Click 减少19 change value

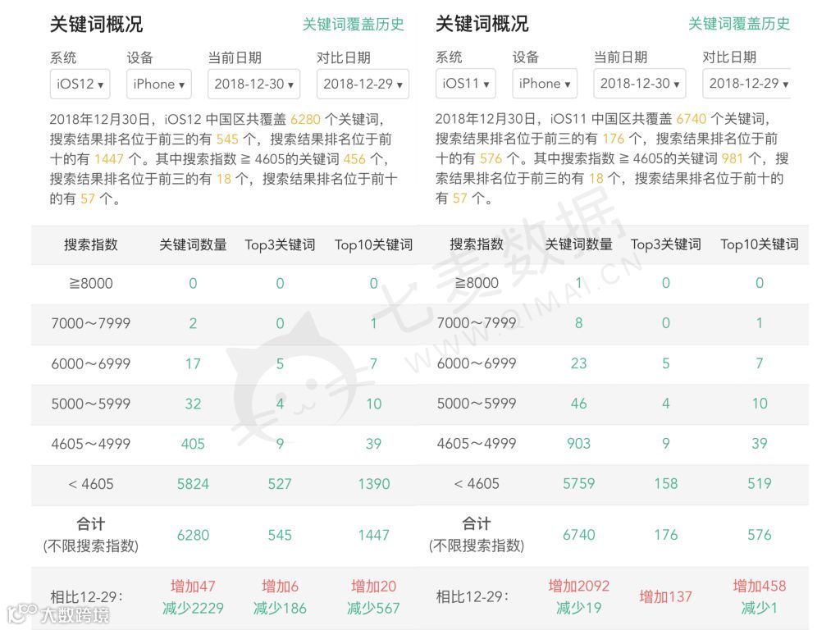578,608
